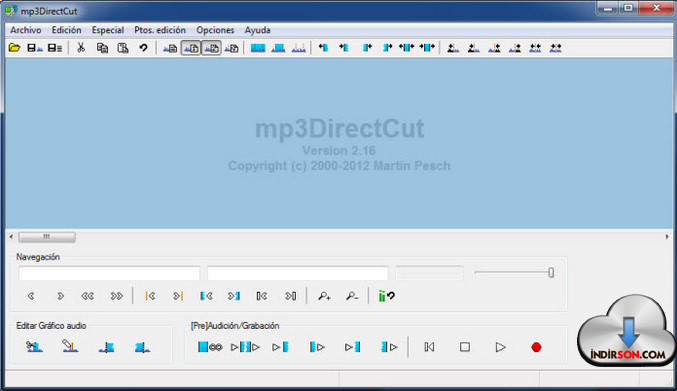677x391 pixels.
Task: Click the Zoom out magnifier icon
Action: [x=352, y=296]
